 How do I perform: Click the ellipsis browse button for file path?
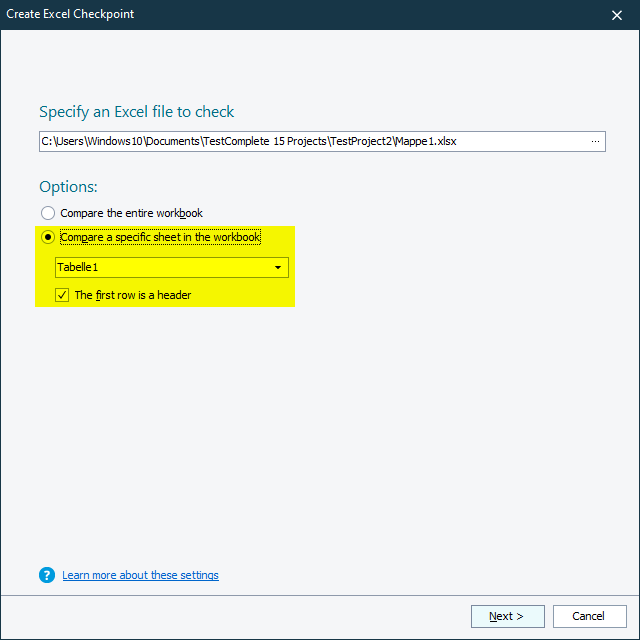[x=596, y=141]
